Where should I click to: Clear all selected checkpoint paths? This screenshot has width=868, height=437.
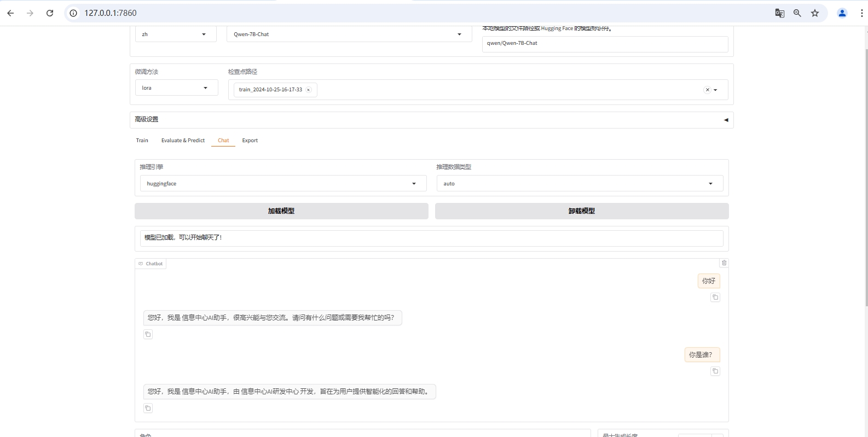tap(707, 90)
